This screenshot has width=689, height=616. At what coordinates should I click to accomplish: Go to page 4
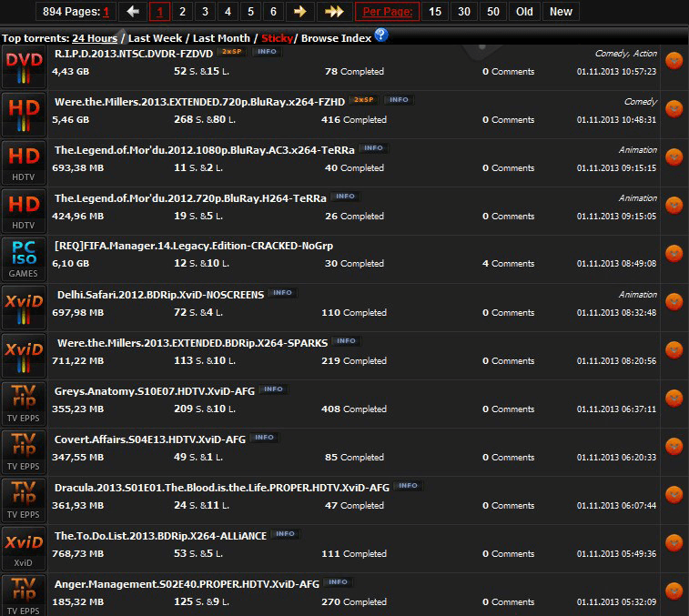click(228, 12)
